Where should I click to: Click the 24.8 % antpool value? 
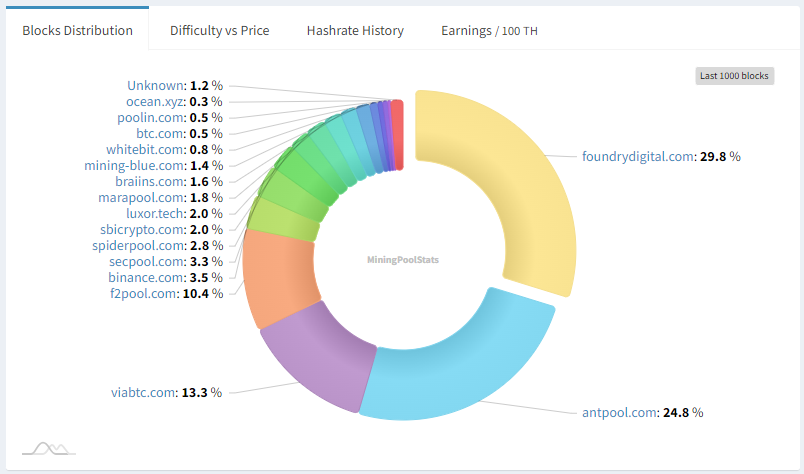[x=683, y=412]
